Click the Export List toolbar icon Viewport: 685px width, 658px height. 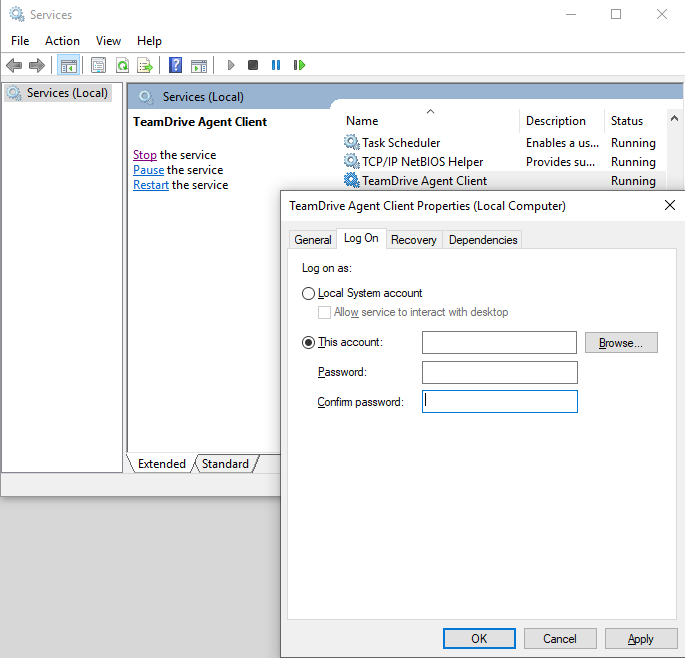tap(145, 66)
